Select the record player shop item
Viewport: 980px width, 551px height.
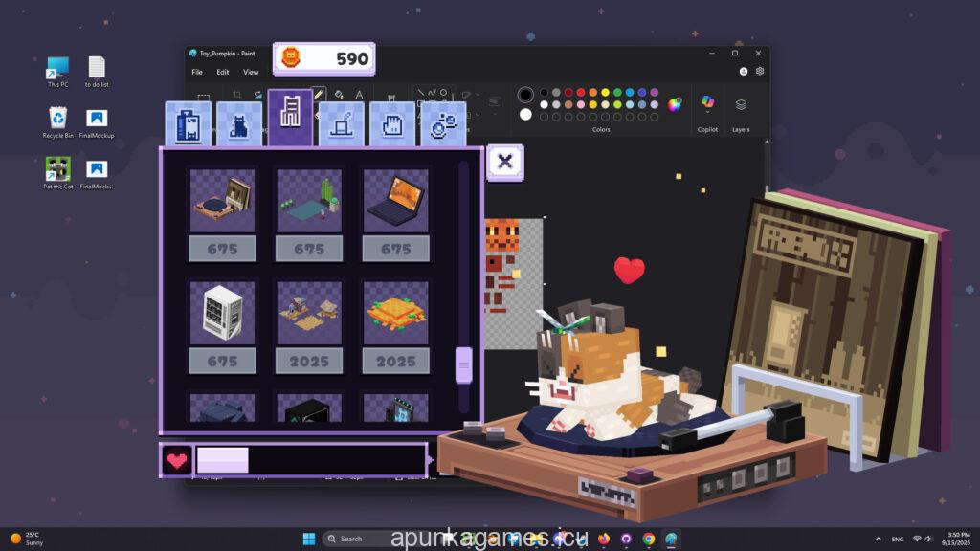(x=222, y=200)
